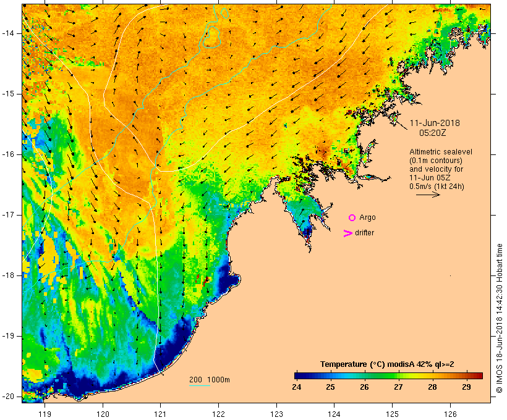
Task: Click the date label 11-Jun-2018
Action: pyautogui.click(x=435, y=123)
